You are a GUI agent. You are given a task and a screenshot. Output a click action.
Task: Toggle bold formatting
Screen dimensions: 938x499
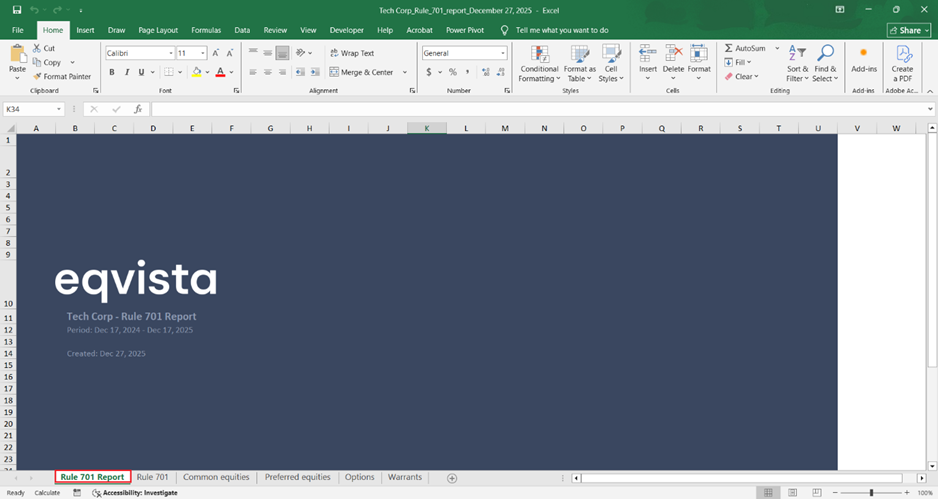[112, 72]
